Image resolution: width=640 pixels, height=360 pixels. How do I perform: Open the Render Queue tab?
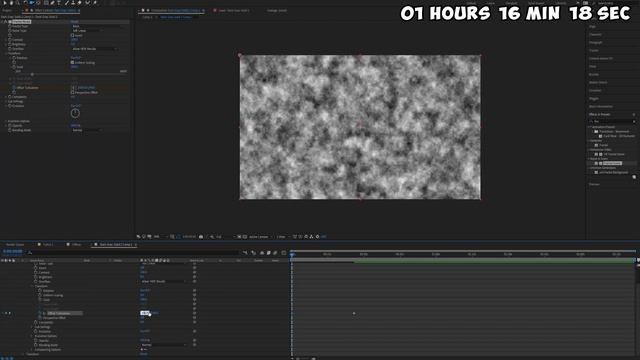[x=15, y=244]
